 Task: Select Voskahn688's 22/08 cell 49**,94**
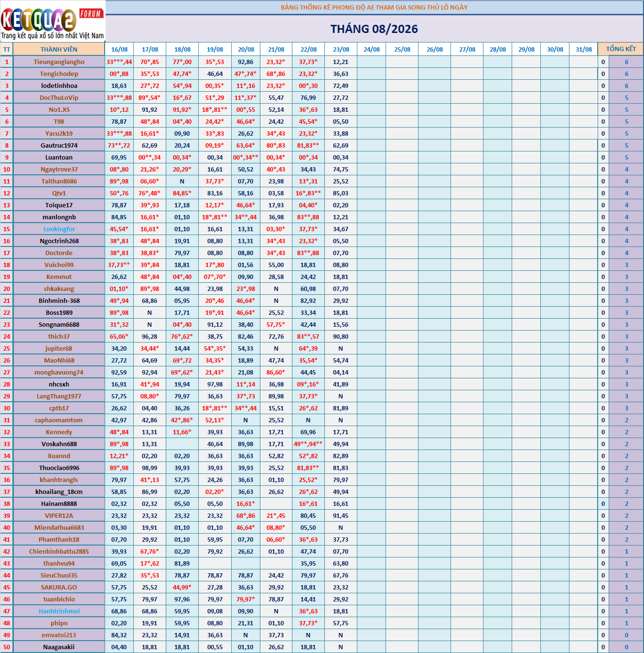coord(308,444)
